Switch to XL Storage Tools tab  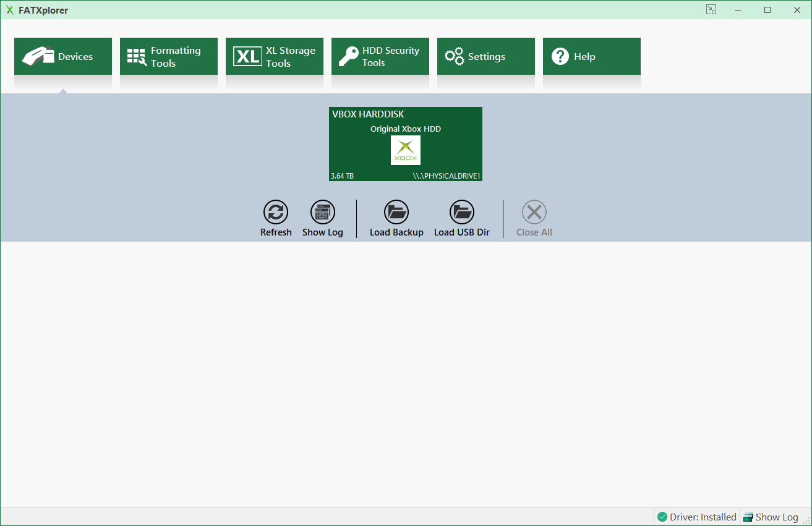click(x=275, y=56)
